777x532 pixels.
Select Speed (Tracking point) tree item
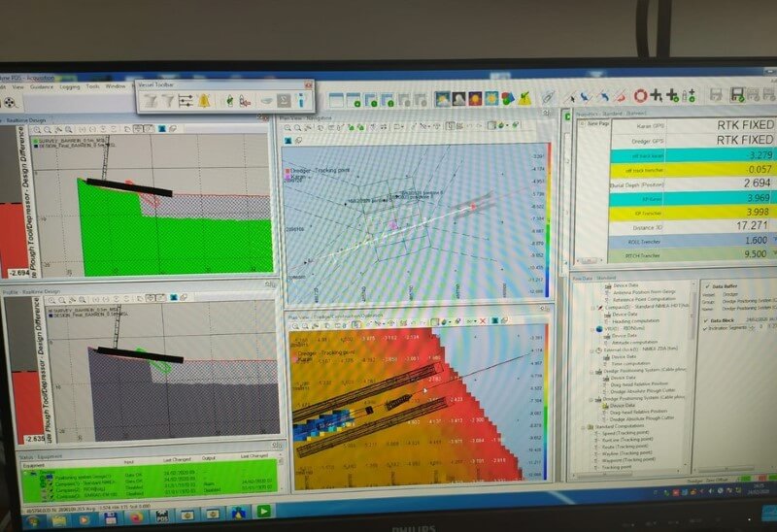click(x=625, y=433)
